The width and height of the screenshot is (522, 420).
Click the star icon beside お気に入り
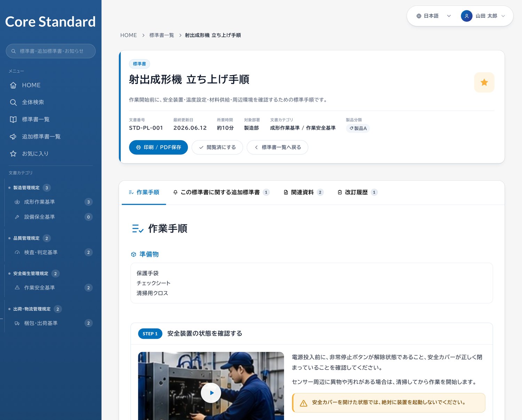click(13, 153)
